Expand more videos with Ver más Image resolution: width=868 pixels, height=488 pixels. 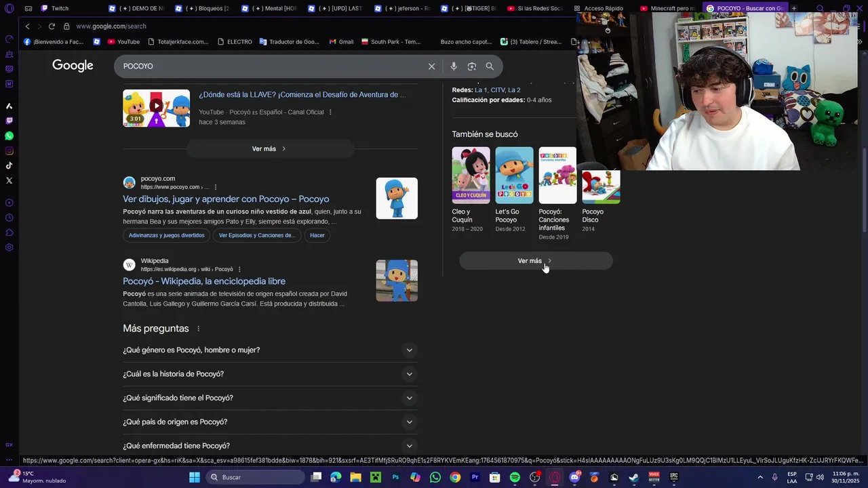pyautogui.click(x=270, y=148)
